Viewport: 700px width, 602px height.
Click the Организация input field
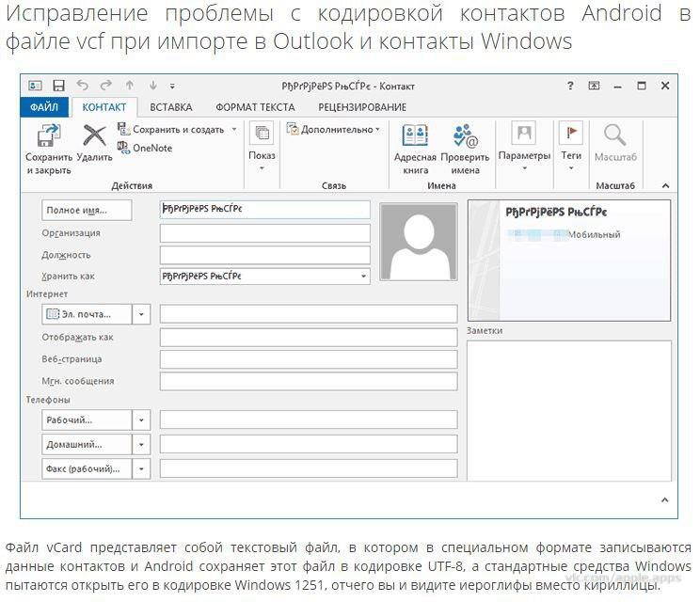(264, 233)
